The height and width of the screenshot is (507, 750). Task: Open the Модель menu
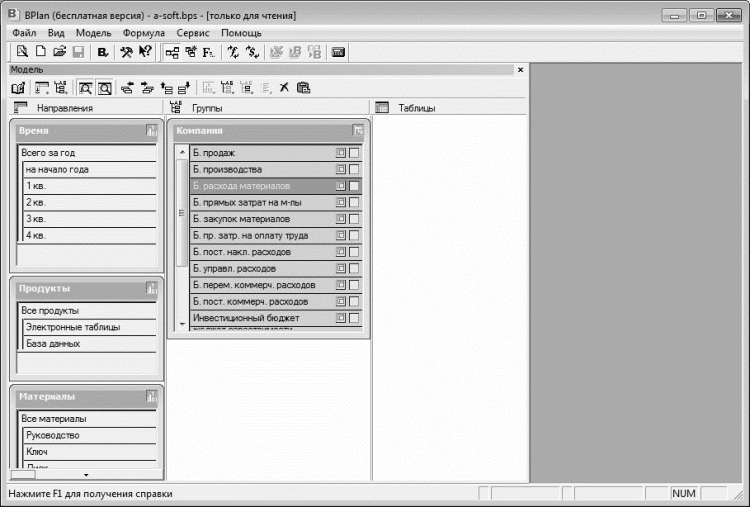[x=93, y=33]
